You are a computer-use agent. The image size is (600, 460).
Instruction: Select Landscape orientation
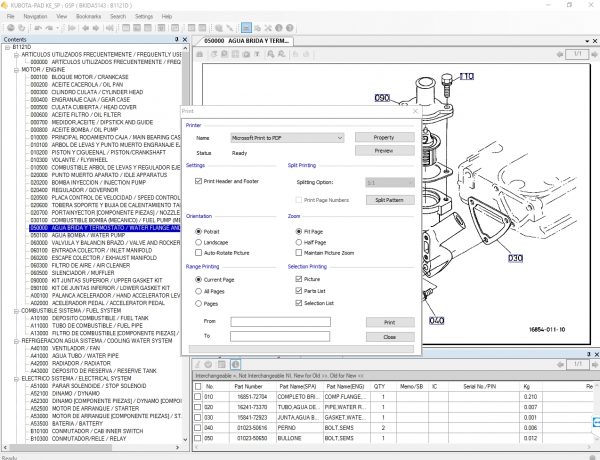click(198, 244)
